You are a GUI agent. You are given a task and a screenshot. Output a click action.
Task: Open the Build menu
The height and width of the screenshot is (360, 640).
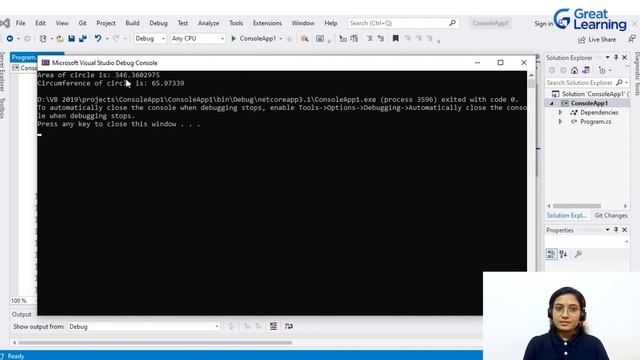click(132, 23)
